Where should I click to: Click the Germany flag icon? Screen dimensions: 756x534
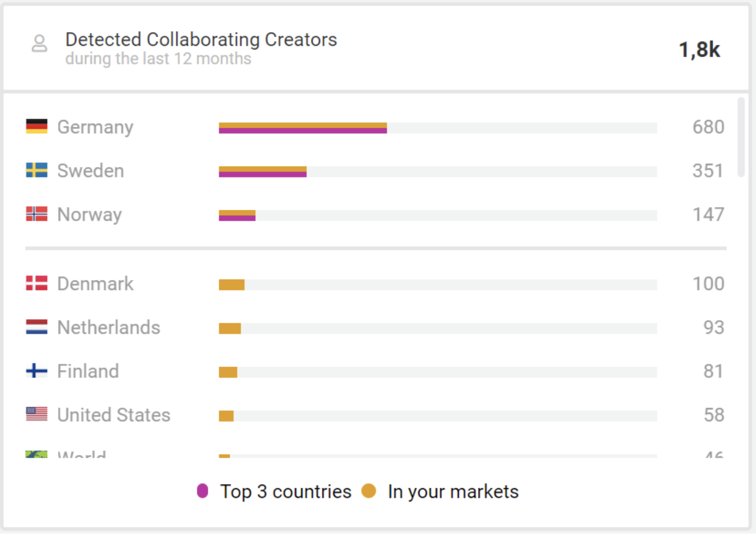[37, 127]
